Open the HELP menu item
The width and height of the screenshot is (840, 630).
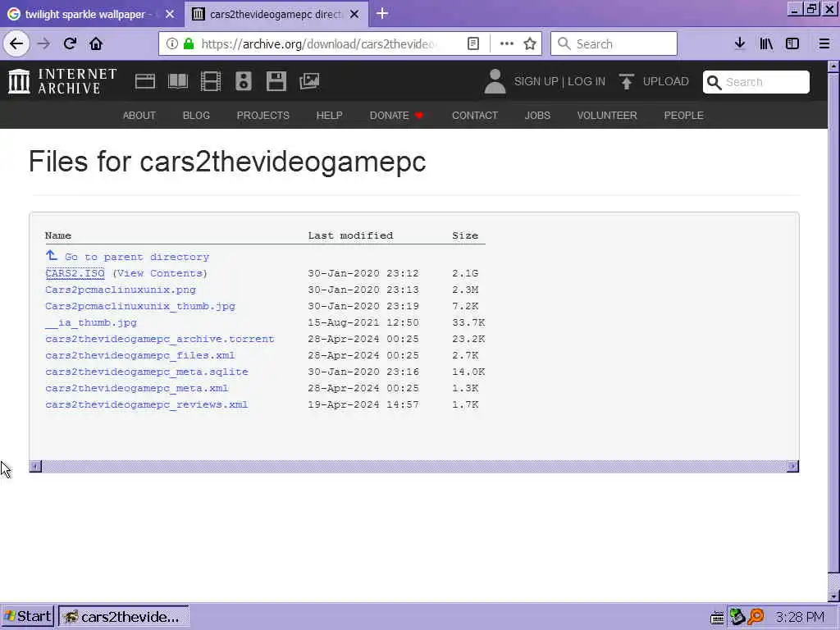(330, 115)
